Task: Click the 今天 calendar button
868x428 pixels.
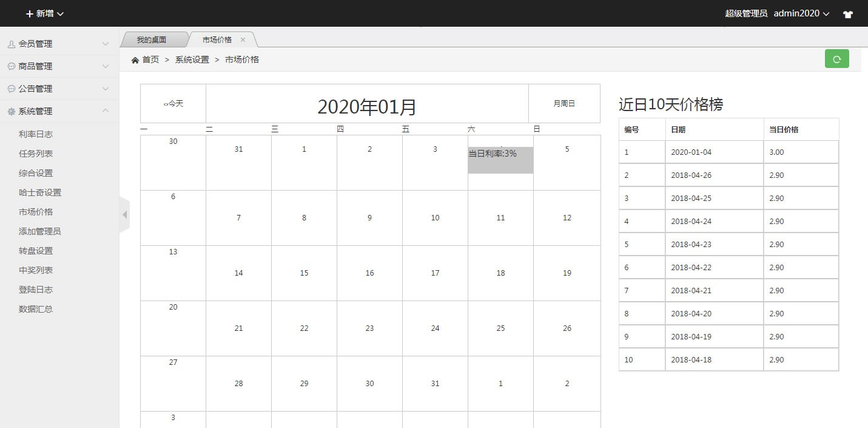Action: pyautogui.click(x=173, y=104)
